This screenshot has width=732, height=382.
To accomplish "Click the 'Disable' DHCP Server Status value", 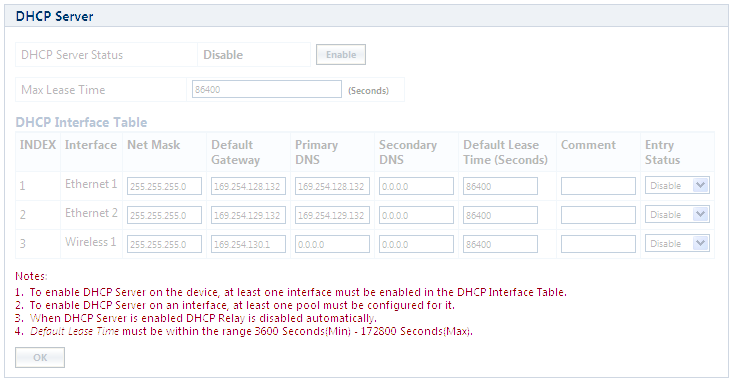I will pos(223,55).
